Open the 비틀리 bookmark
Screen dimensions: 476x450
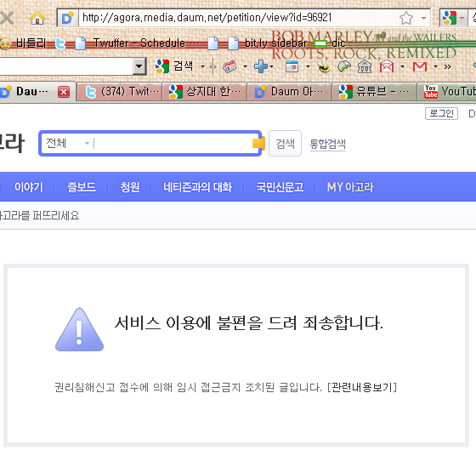tap(23, 43)
